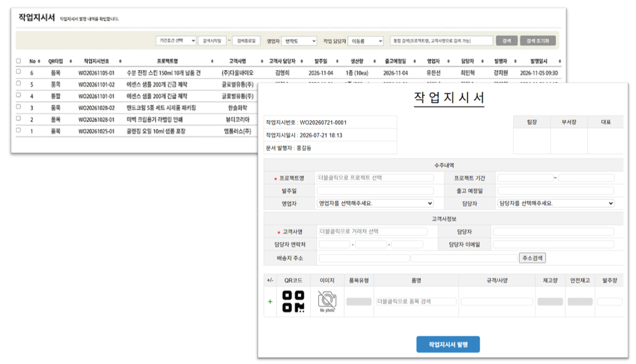The height and width of the screenshot is (364, 636).
Task: Sort by 발주일 column arrows
Action: pos(337,61)
